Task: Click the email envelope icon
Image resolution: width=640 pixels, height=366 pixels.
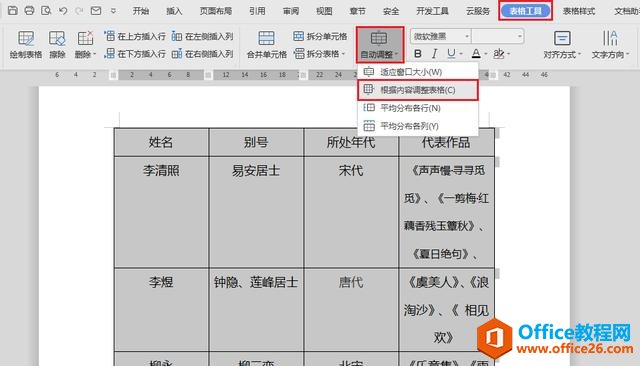Action: tap(96, 10)
